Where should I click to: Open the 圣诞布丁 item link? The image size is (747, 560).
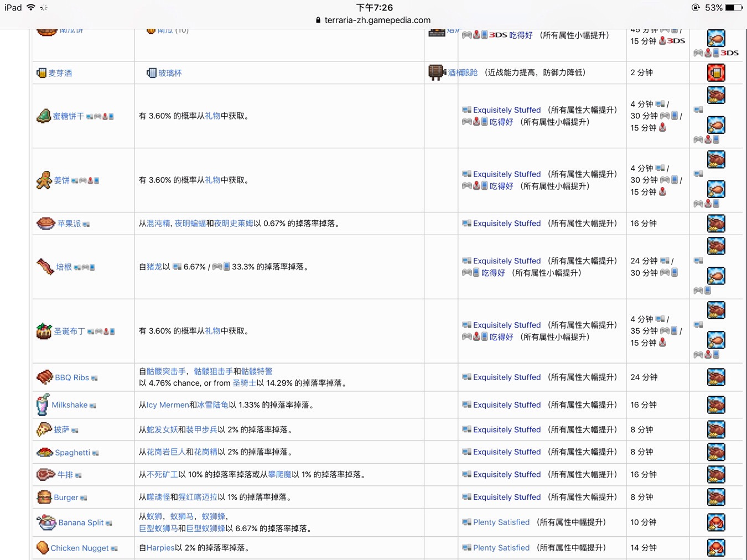70,331
